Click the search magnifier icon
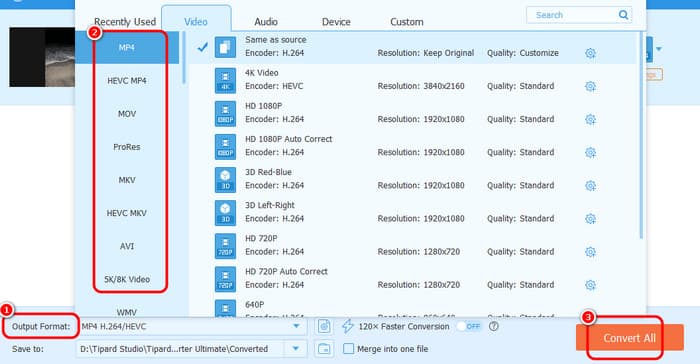This screenshot has height=364, width=700. tap(623, 15)
